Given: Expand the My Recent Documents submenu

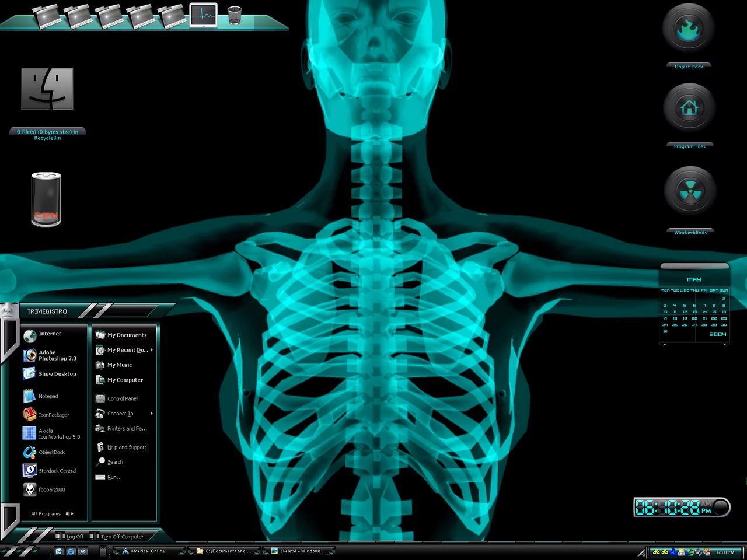Looking at the screenshot, I should click(x=151, y=350).
